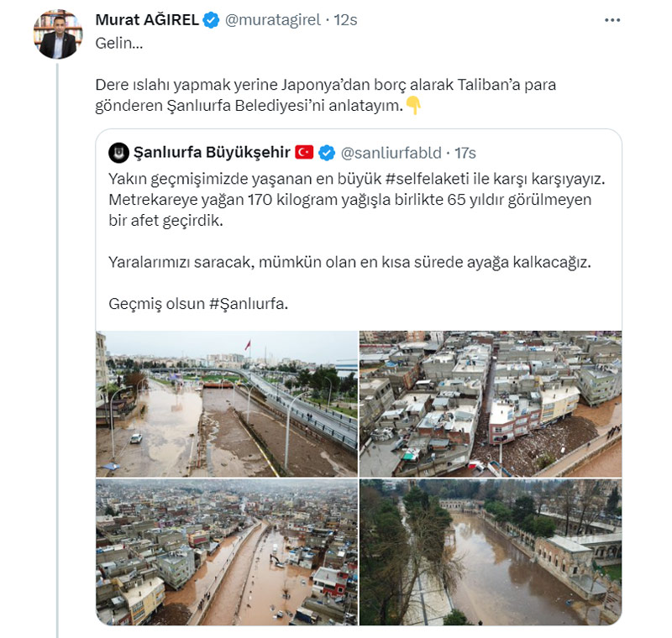Open the #Şanlıurfa hashtag
Screen dimensions: 672x638
[x=248, y=304]
